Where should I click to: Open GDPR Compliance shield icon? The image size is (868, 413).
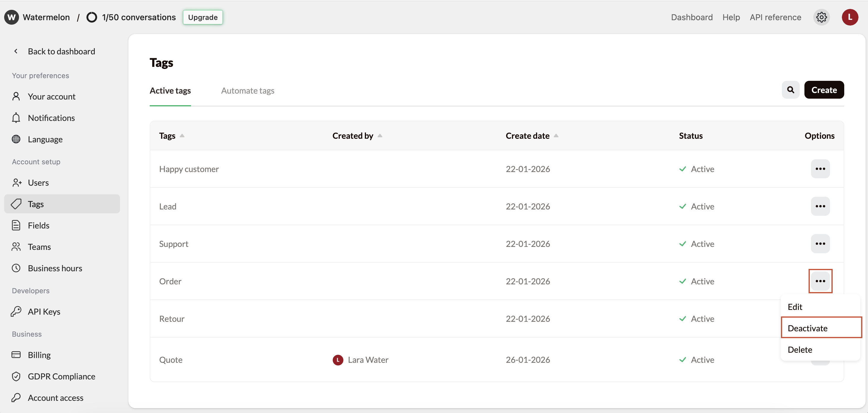tap(16, 376)
